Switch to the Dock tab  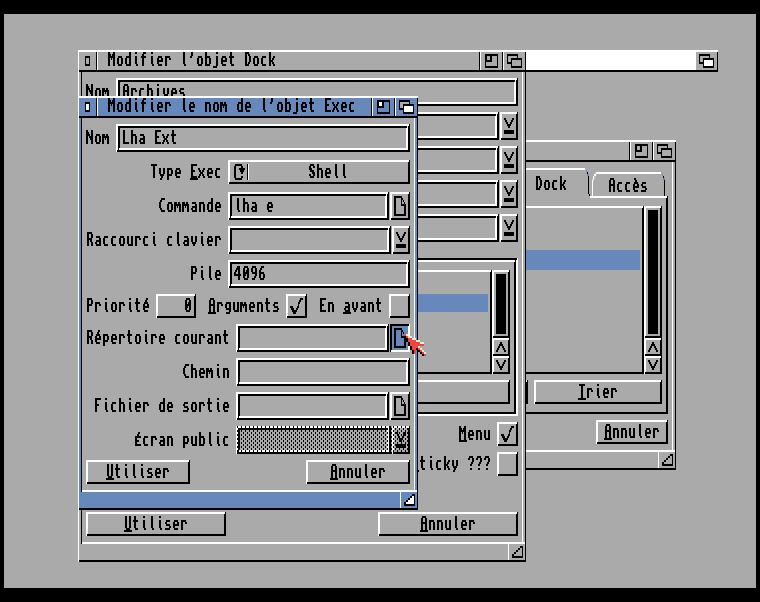point(551,184)
